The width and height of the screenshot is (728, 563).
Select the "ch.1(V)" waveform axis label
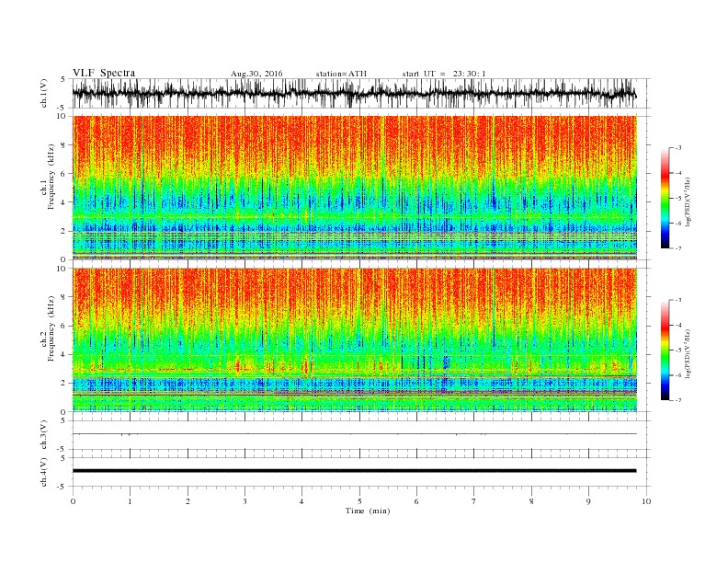click(44, 93)
